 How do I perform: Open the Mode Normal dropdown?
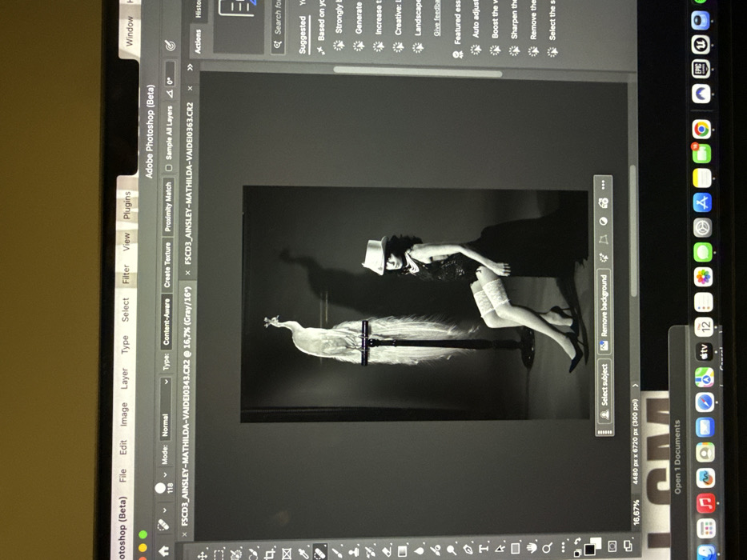165,408
